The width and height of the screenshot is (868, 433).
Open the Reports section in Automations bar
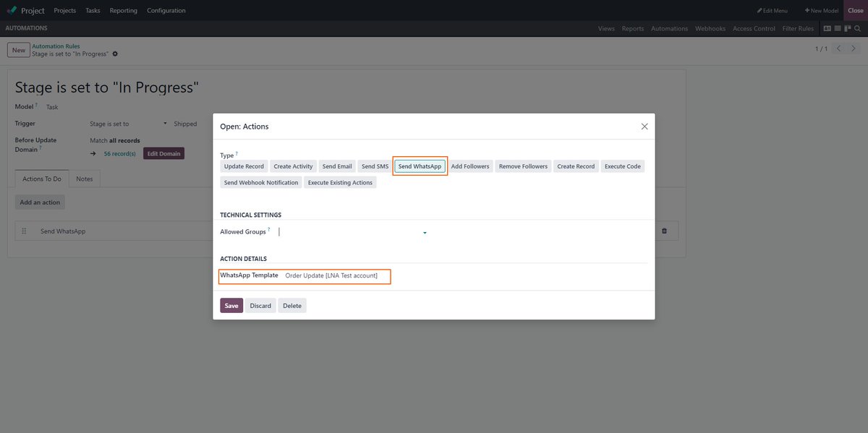pos(633,29)
